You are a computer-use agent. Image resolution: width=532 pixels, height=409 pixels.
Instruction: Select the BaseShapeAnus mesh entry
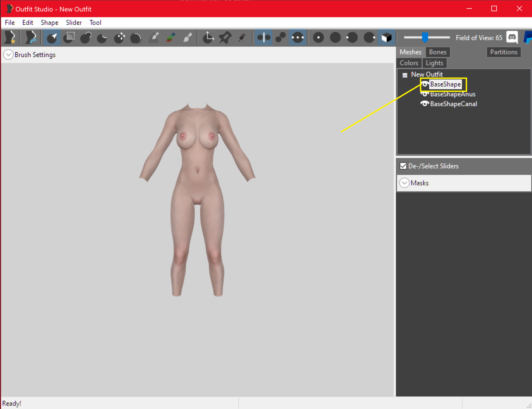[453, 94]
